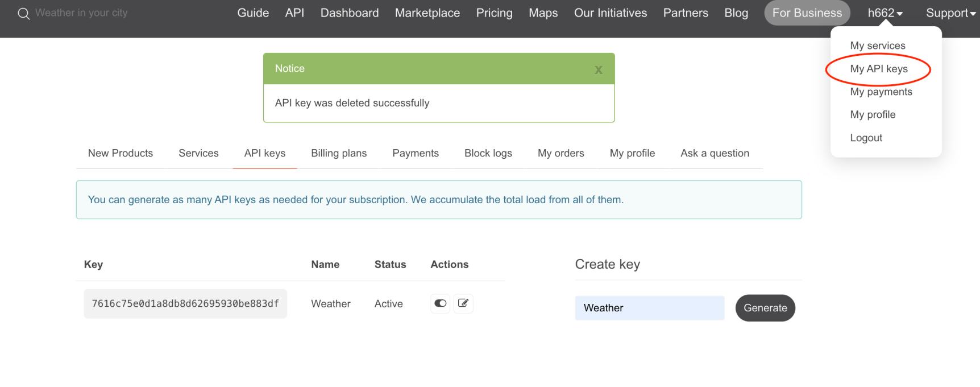Switch to the My profile tab
This screenshot has width=980, height=387.
coord(632,153)
